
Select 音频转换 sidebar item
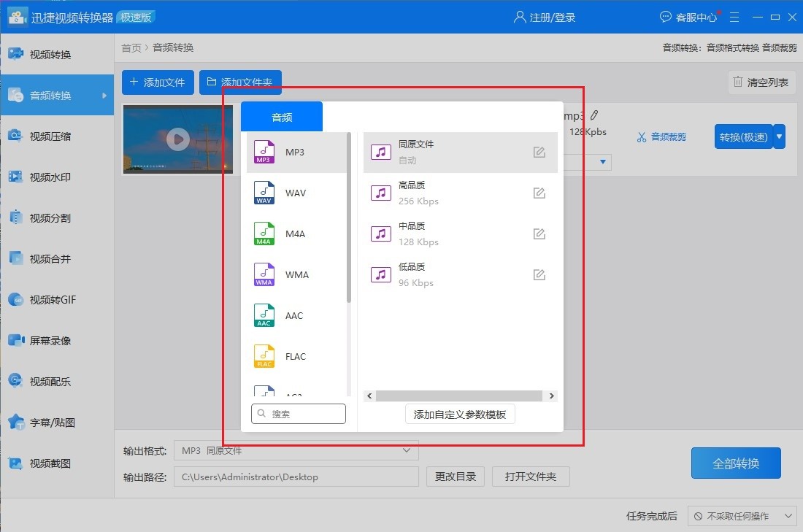(x=56, y=96)
